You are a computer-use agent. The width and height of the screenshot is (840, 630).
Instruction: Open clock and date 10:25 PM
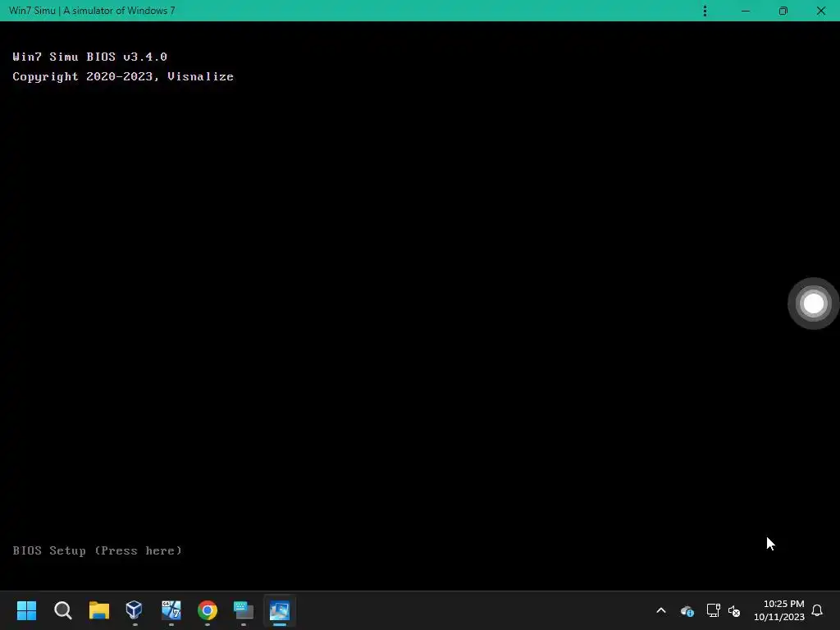tap(779, 610)
